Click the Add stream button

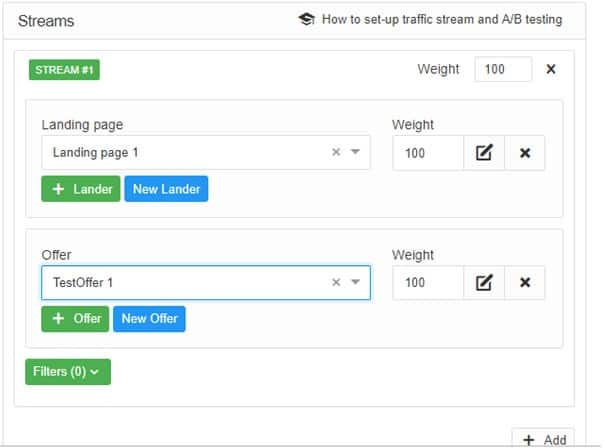(543, 440)
